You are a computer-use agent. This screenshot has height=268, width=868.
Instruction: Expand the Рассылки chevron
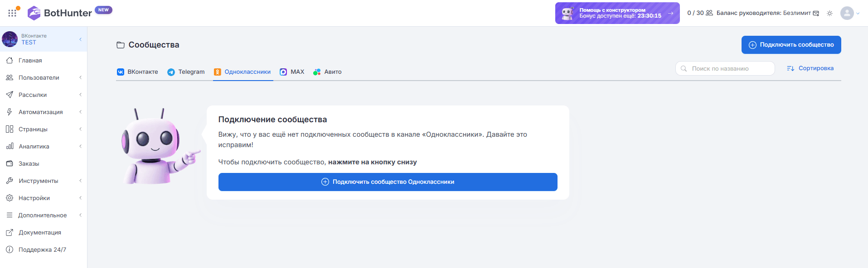click(81, 95)
